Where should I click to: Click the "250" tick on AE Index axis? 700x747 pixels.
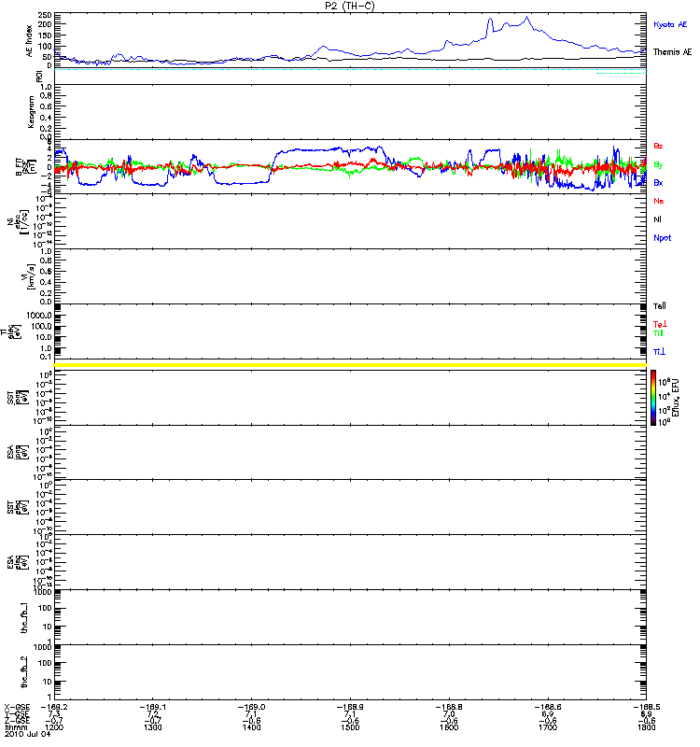(45, 15)
